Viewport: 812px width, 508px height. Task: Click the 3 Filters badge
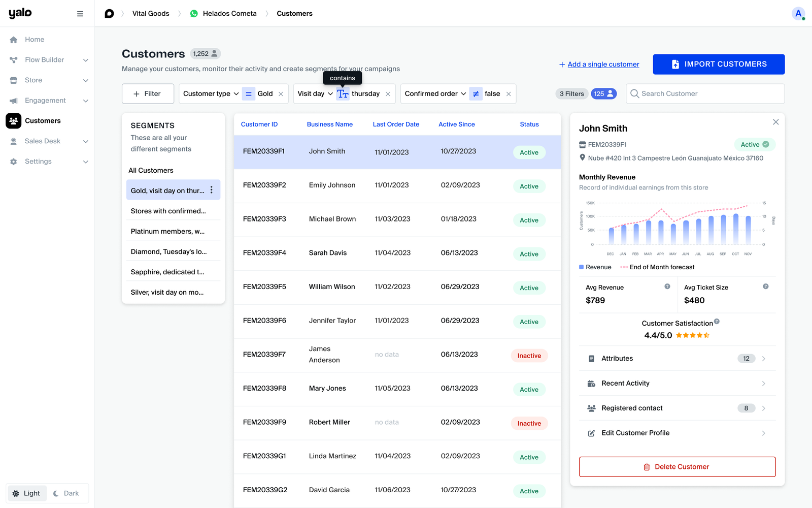point(572,93)
